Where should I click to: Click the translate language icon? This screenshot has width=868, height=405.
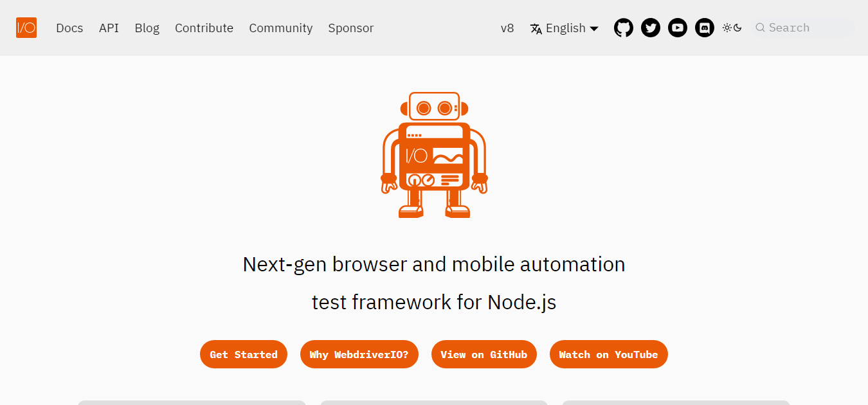(x=536, y=28)
